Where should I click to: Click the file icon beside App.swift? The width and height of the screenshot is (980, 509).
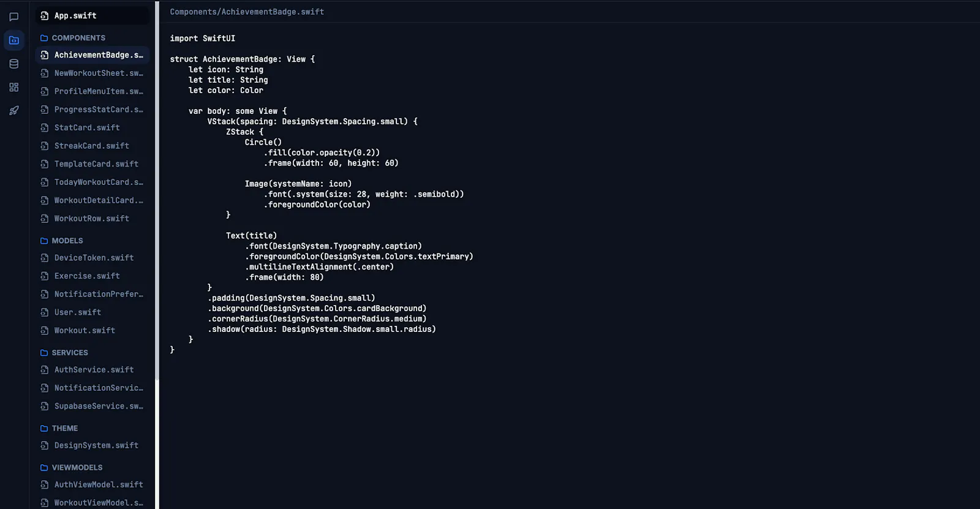[44, 16]
